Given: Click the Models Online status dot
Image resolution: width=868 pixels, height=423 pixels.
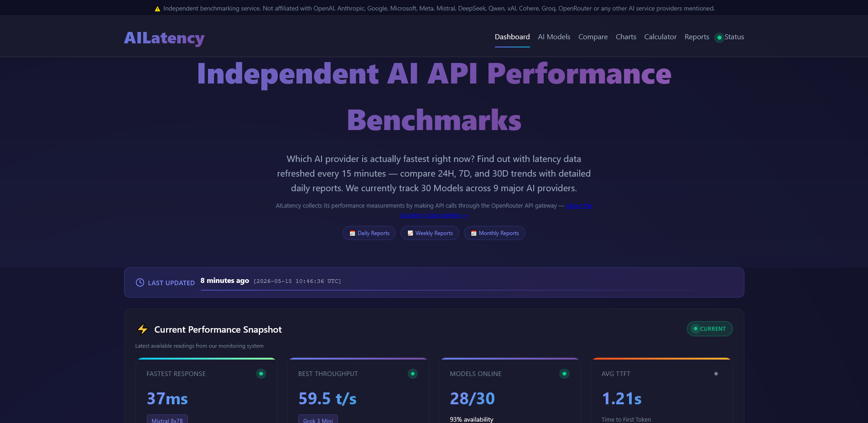Looking at the screenshot, I should (564, 374).
